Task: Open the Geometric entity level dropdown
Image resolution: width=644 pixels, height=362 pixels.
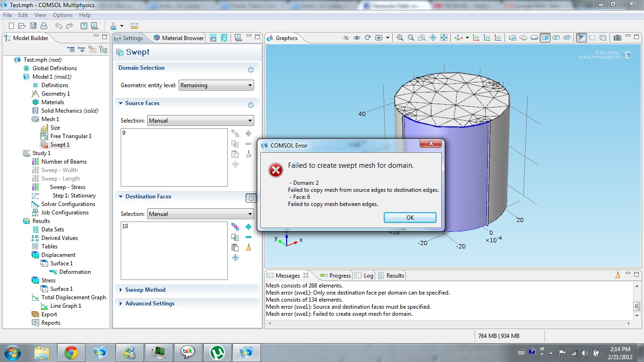Action: [x=216, y=85]
